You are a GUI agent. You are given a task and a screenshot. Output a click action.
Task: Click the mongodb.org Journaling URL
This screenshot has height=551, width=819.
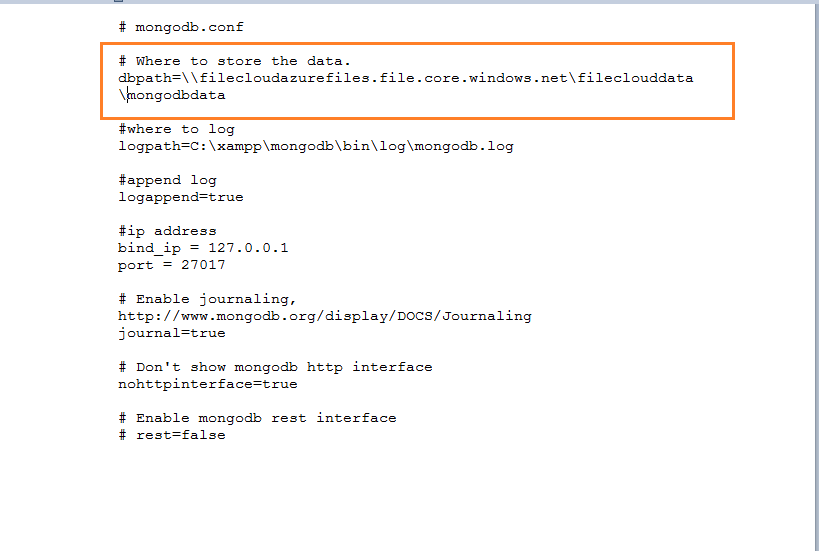click(x=325, y=316)
